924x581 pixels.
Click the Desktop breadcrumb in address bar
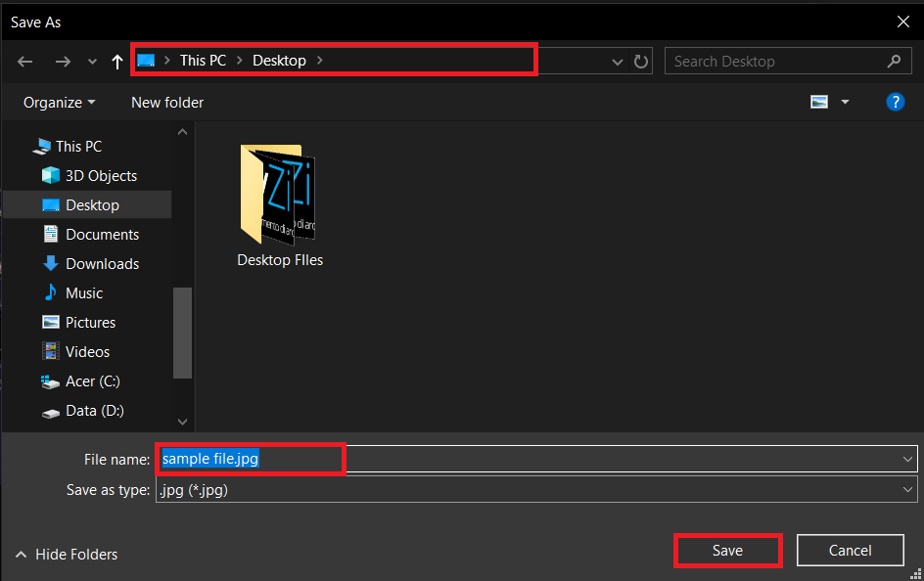[279, 61]
